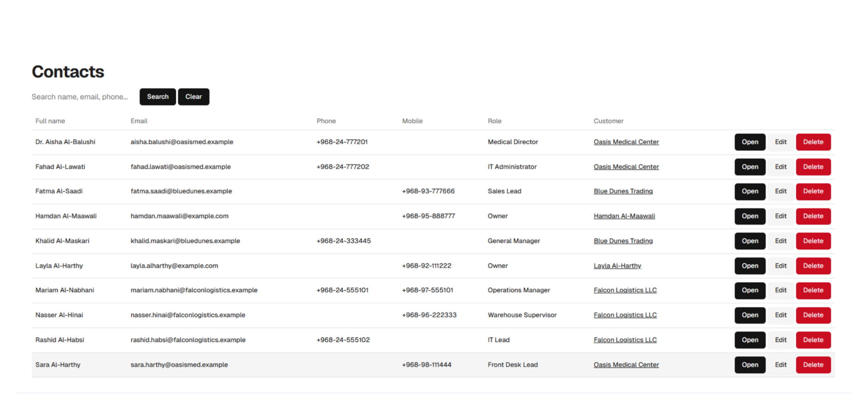The height and width of the screenshot is (409, 868).
Task: Edit Nasser Al-Hinai's contact
Action: coord(780,315)
